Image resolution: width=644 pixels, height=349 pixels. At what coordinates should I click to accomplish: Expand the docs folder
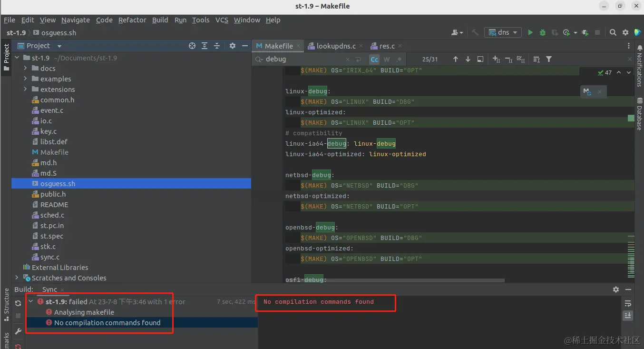tap(26, 68)
